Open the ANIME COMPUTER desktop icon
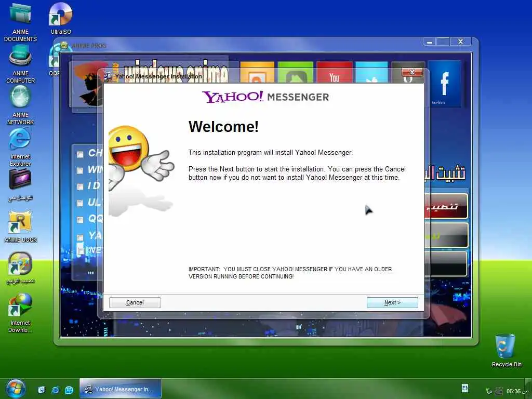Image resolution: width=532 pixels, height=399 pixels. [20, 64]
